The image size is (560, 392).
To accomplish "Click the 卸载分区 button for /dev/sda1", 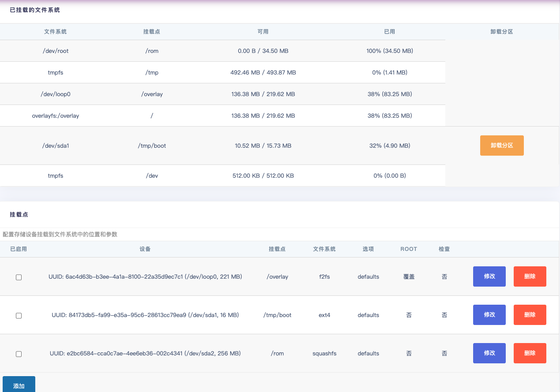I will click(502, 146).
